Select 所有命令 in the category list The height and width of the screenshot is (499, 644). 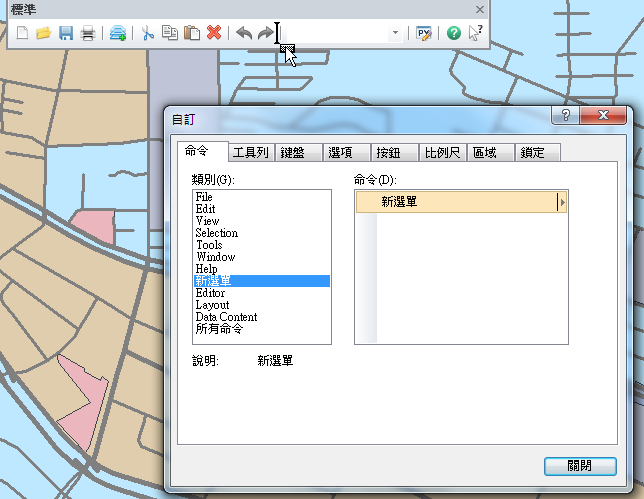click(219, 329)
